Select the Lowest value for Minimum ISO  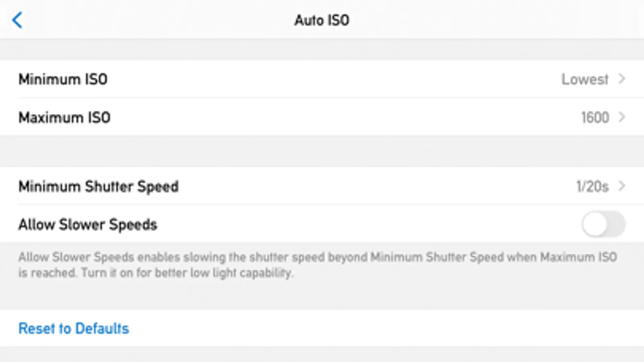click(x=585, y=79)
